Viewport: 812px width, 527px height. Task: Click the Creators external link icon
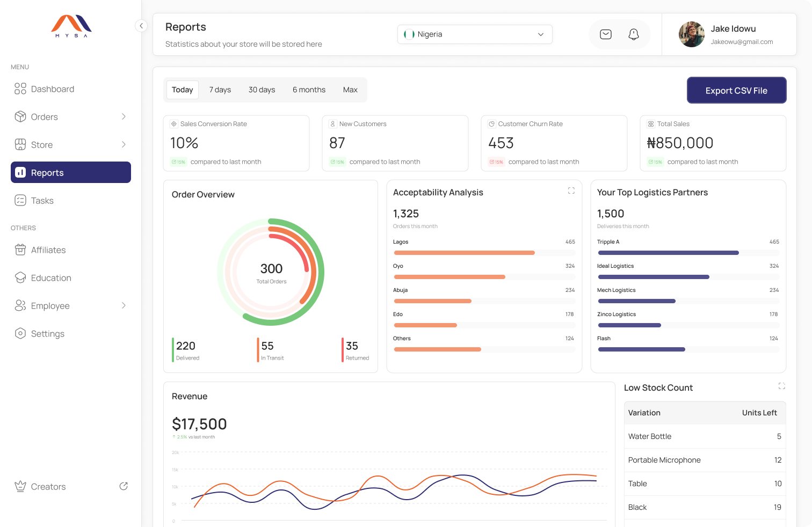click(124, 486)
